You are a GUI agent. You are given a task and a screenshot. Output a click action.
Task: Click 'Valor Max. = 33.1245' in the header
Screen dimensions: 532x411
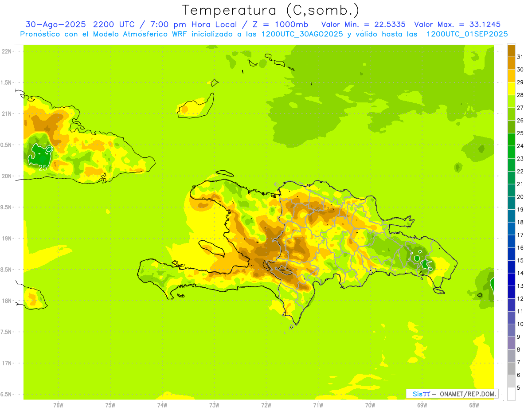(458, 24)
